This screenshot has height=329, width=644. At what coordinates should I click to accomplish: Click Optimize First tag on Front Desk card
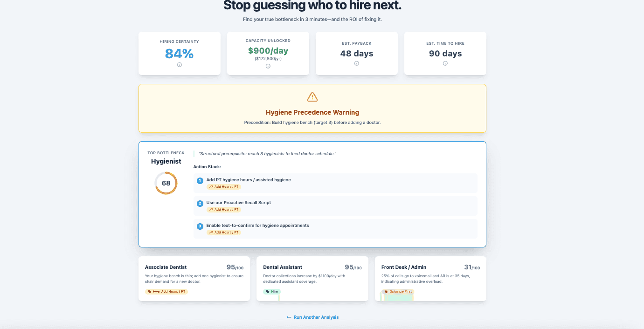tap(398, 292)
